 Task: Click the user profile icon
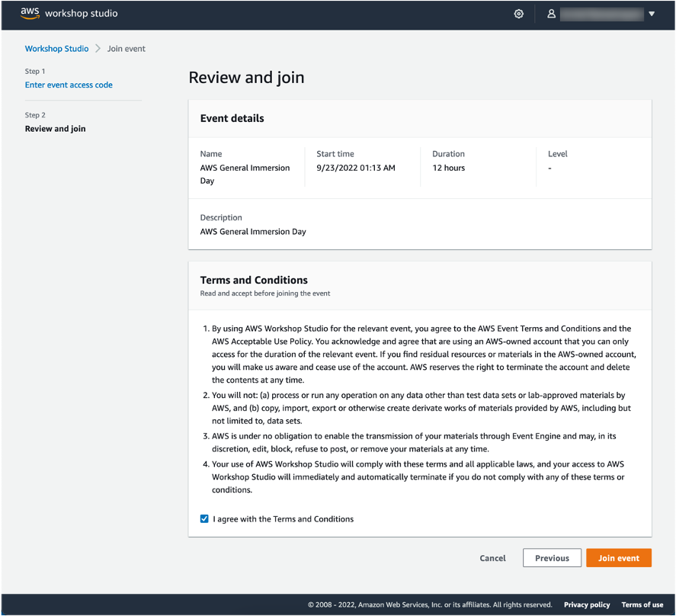coord(551,14)
